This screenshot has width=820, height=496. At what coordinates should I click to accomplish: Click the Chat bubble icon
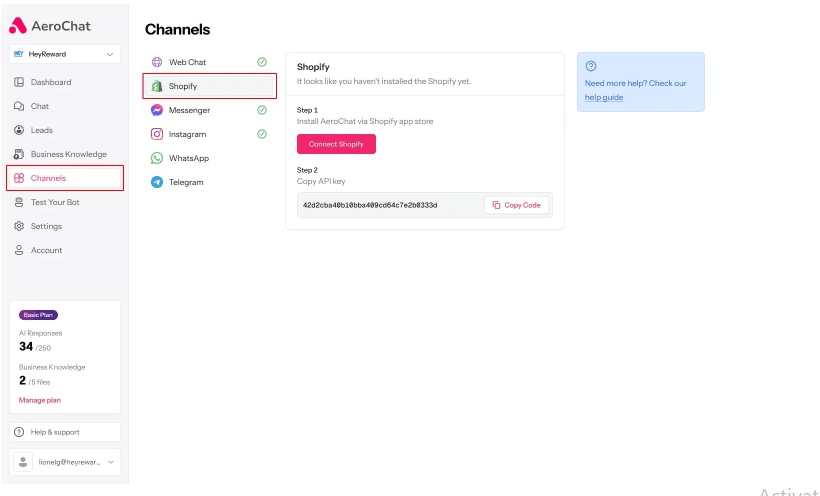(x=19, y=106)
